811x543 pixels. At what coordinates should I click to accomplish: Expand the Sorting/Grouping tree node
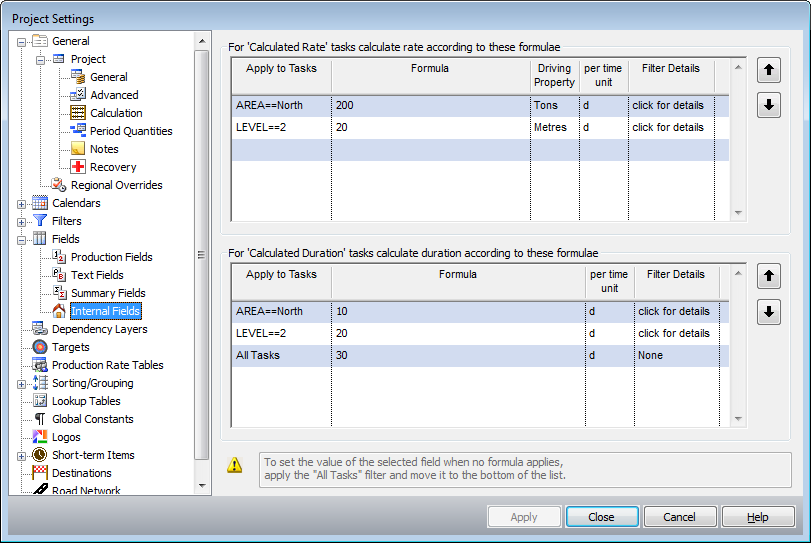coord(22,383)
